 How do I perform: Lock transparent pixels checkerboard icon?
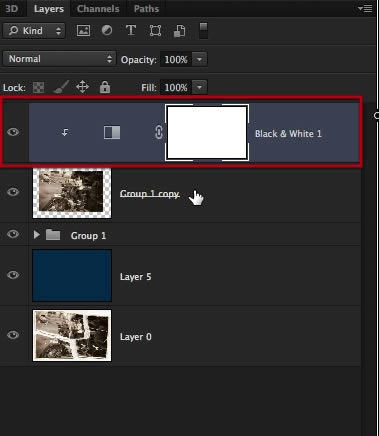[x=38, y=88]
